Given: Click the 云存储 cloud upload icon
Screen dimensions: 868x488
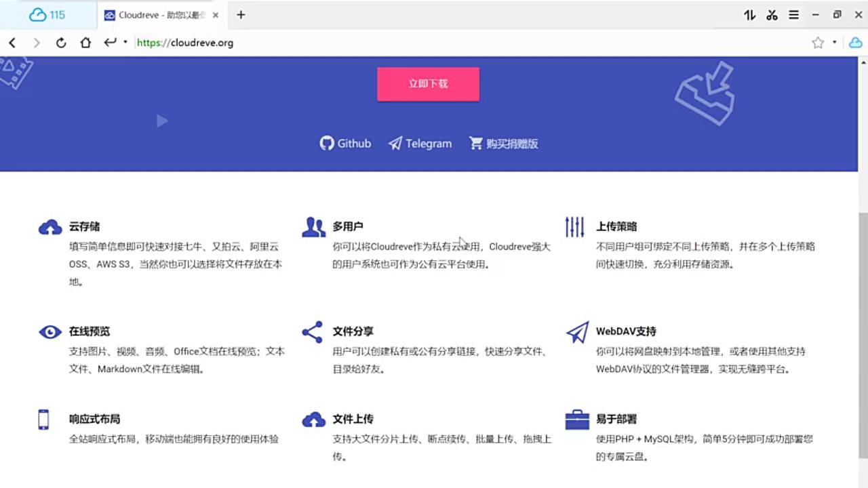Looking at the screenshot, I should click(50, 228).
